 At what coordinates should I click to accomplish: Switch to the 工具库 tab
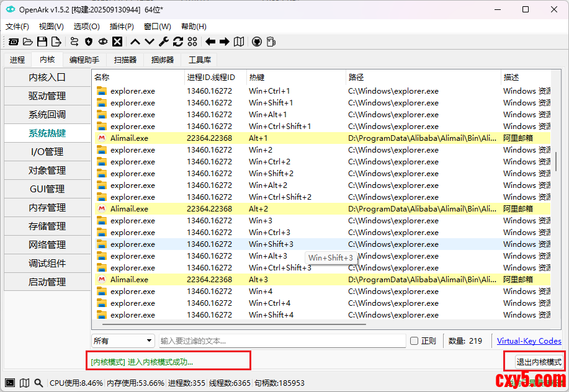[x=199, y=60]
